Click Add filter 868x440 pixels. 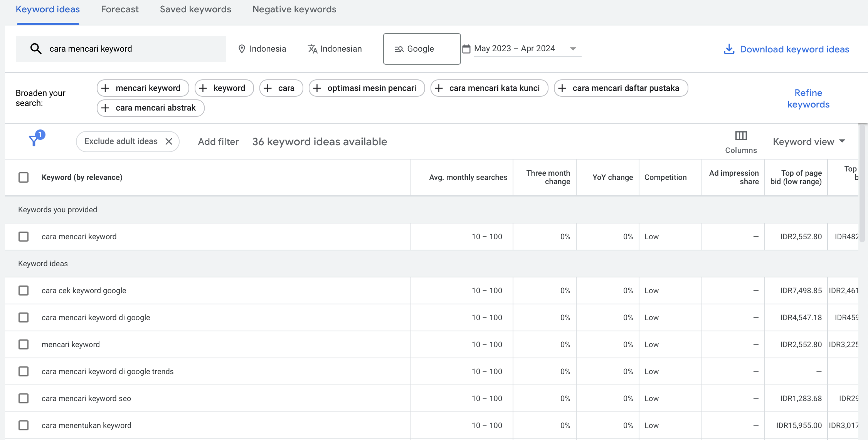(x=218, y=141)
